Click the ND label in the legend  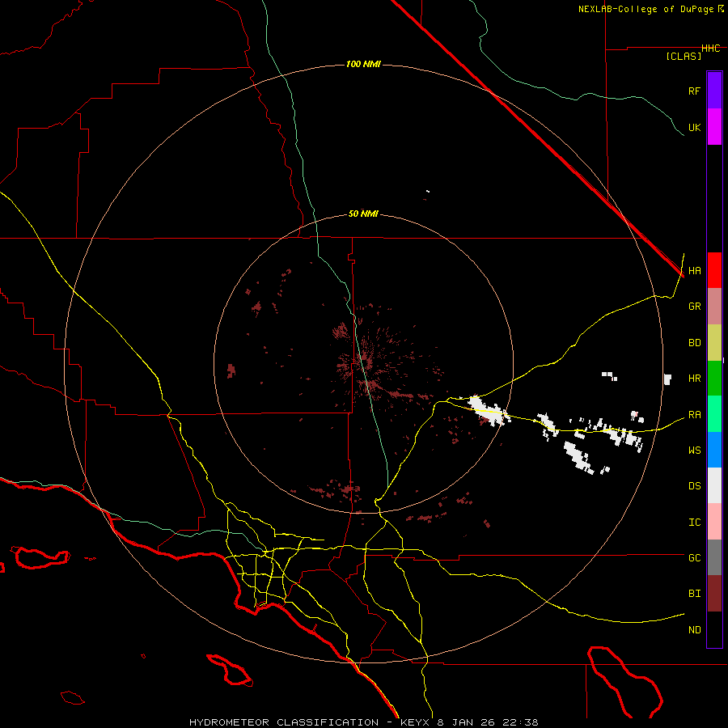[694, 629]
